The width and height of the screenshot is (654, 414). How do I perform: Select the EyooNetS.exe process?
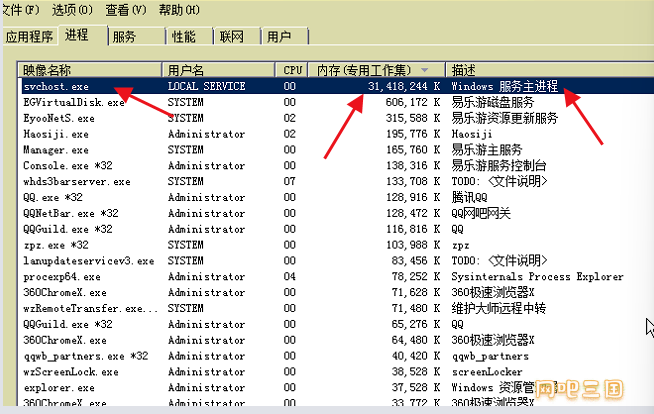tap(59, 118)
